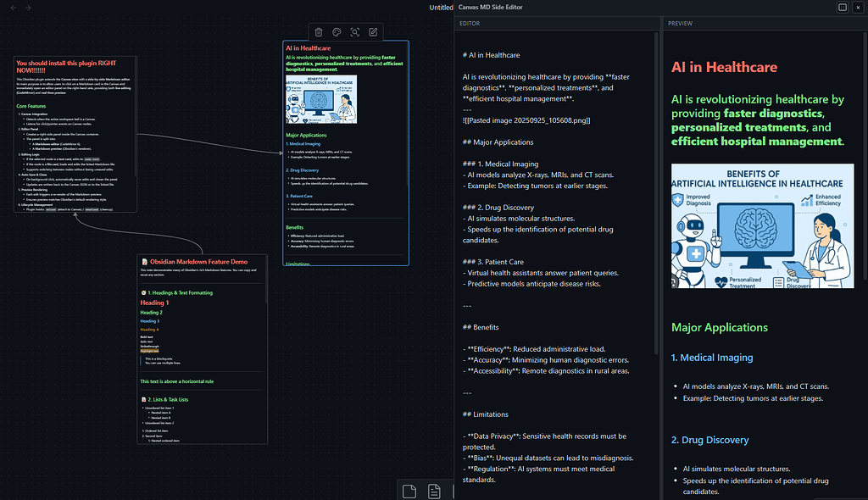This screenshot has width=868, height=500.
Task: Close the Canvas MD Side Editor panel
Action: point(858,7)
